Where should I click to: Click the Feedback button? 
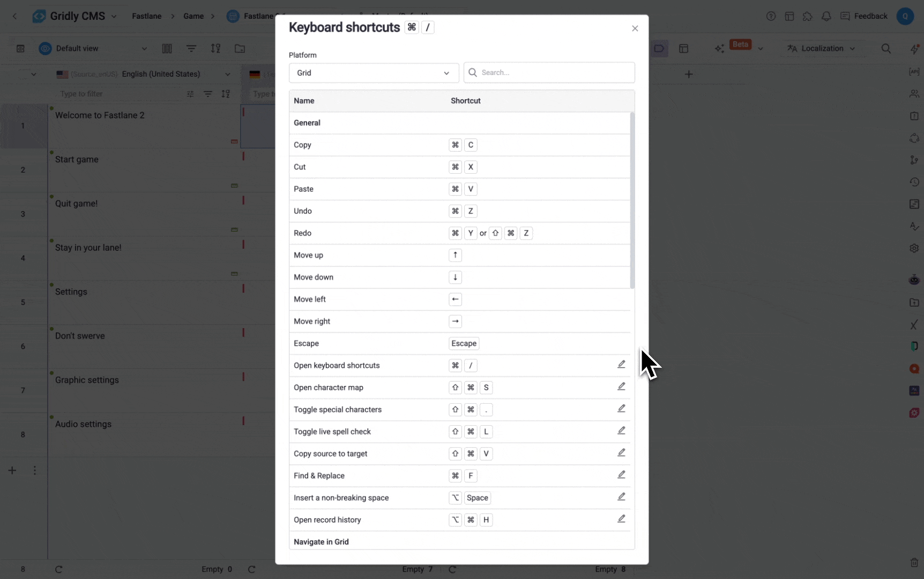pyautogui.click(x=864, y=16)
